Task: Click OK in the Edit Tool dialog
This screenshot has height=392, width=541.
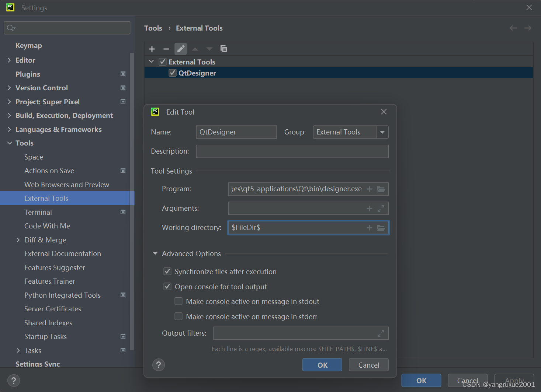Action: [x=322, y=365]
